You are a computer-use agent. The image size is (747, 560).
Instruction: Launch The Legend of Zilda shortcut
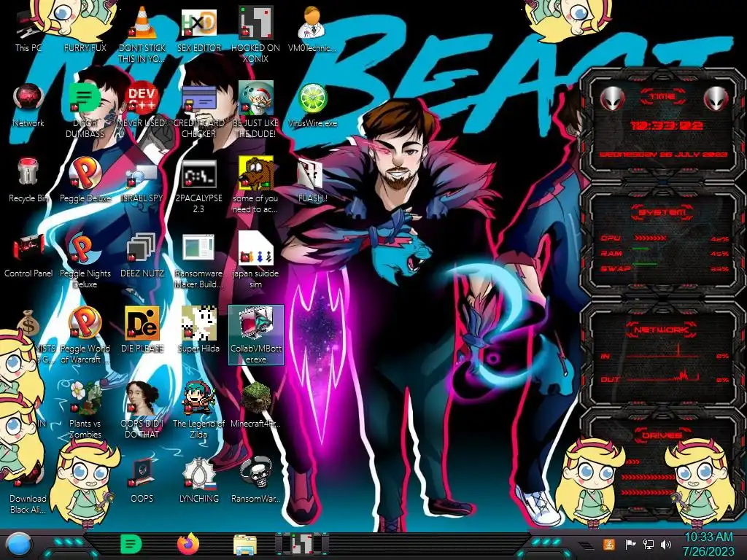click(198, 411)
